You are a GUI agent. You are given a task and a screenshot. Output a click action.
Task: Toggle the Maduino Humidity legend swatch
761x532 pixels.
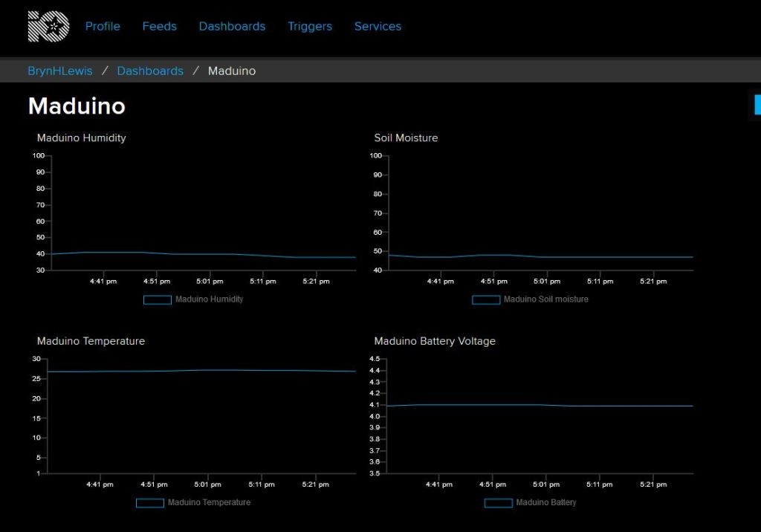click(x=158, y=299)
